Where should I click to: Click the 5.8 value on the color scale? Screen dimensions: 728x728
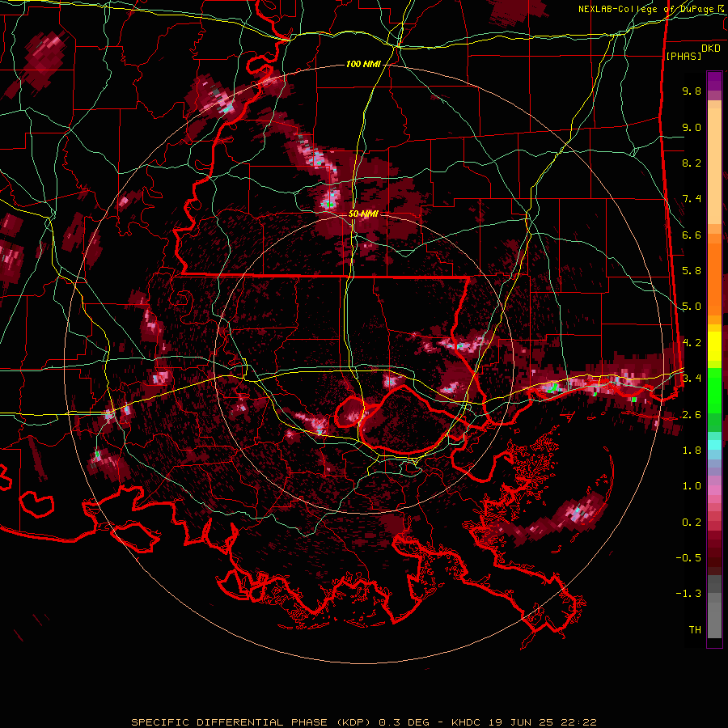pos(692,271)
